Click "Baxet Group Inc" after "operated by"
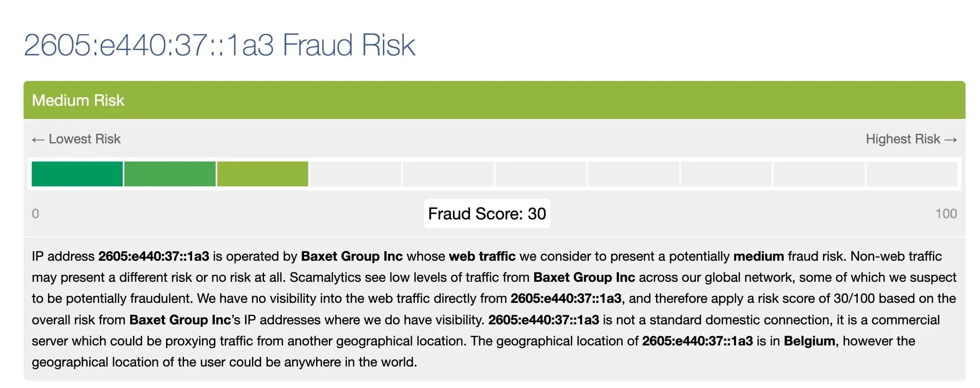Image resolution: width=980 pixels, height=388 pixels. coord(352,256)
